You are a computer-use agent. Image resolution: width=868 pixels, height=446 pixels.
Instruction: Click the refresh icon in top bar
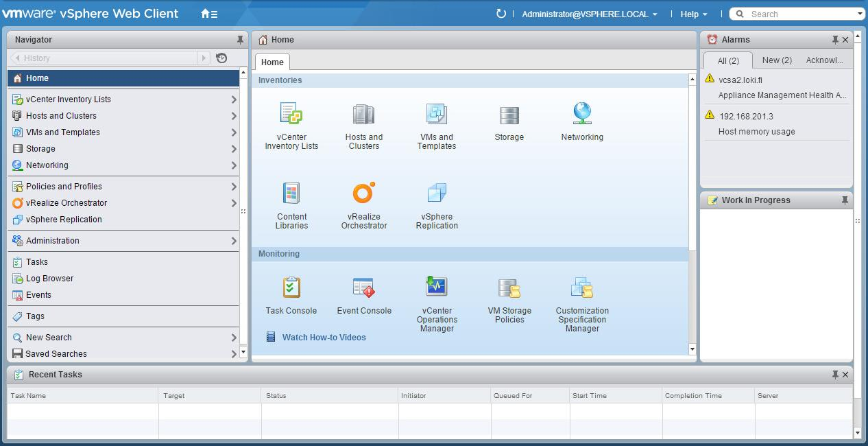click(x=501, y=14)
